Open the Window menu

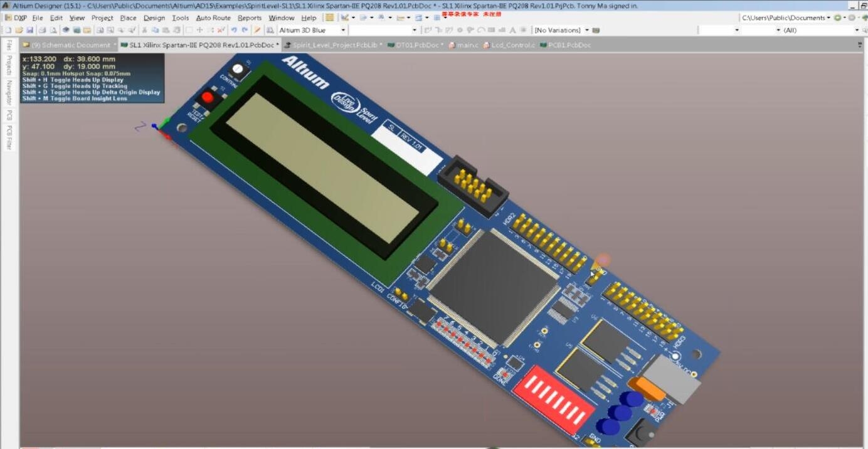(x=282, y=18)
